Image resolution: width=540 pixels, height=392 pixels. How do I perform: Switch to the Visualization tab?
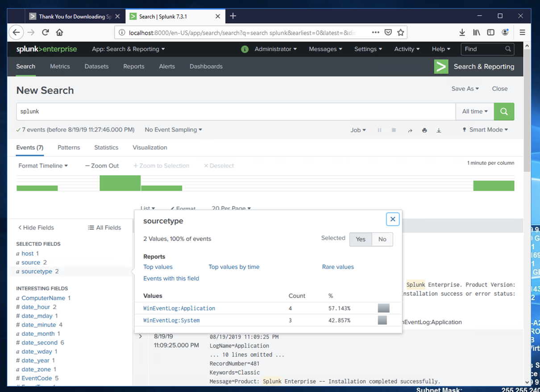click(150, 148)
